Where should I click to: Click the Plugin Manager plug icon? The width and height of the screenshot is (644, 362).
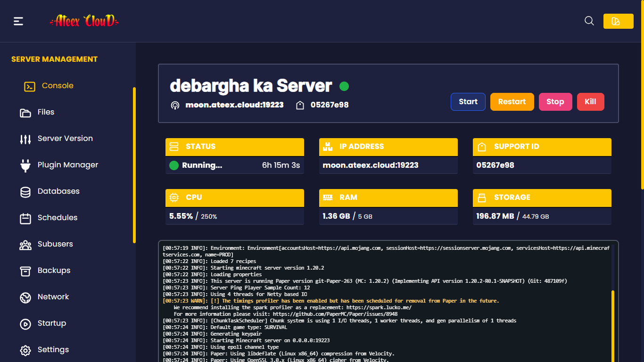(x=25, y=165)
